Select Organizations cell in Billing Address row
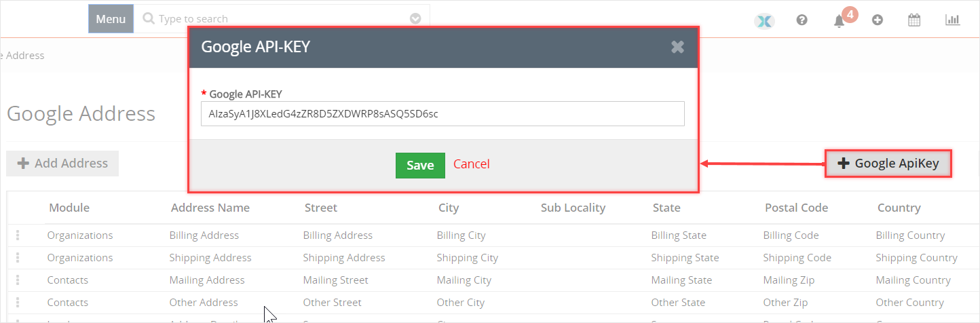Screen dimensions: 980x323 point(80,235)
